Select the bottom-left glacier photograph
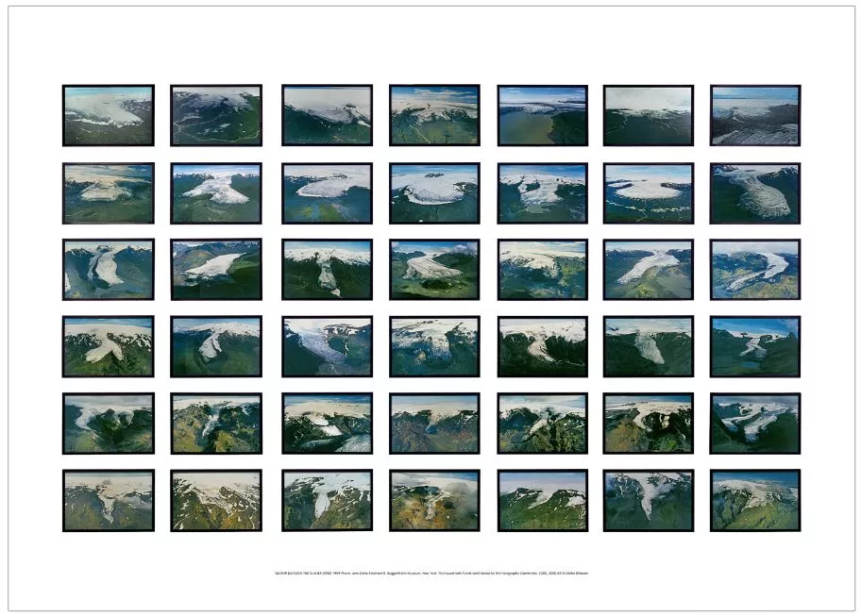Screen dimensions: 861x616 (107, 500)
